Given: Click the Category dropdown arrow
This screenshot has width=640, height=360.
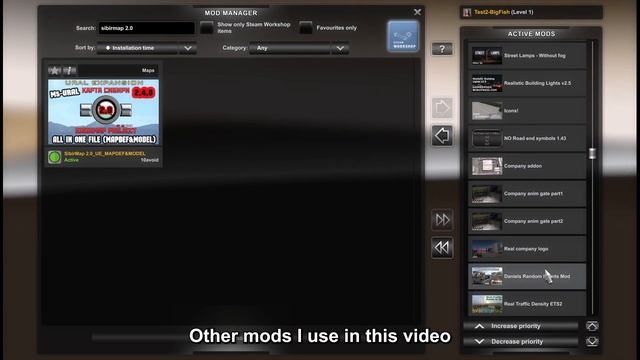Looking at the screenshot, I should pyautogui.click(x=340, y=48).
